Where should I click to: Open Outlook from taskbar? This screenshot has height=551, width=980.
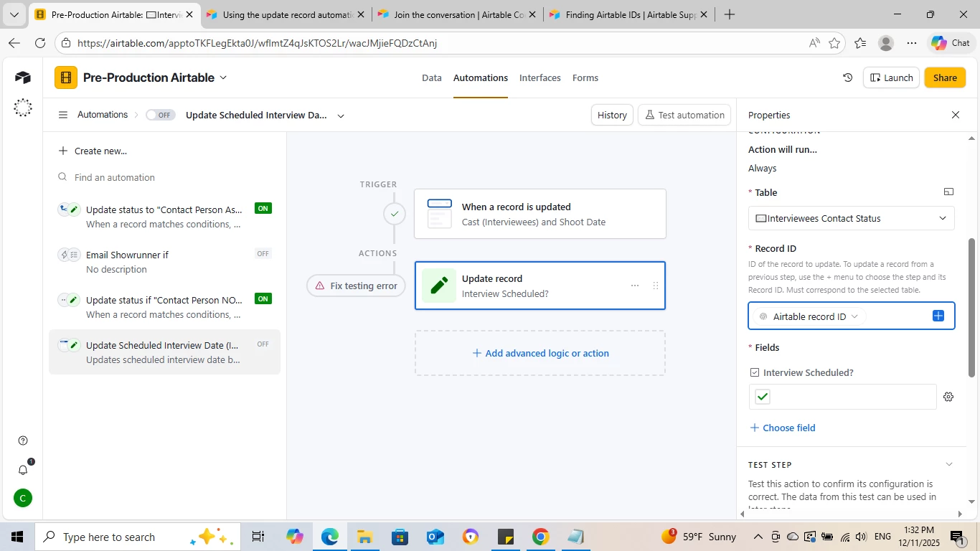click(435, 537)
